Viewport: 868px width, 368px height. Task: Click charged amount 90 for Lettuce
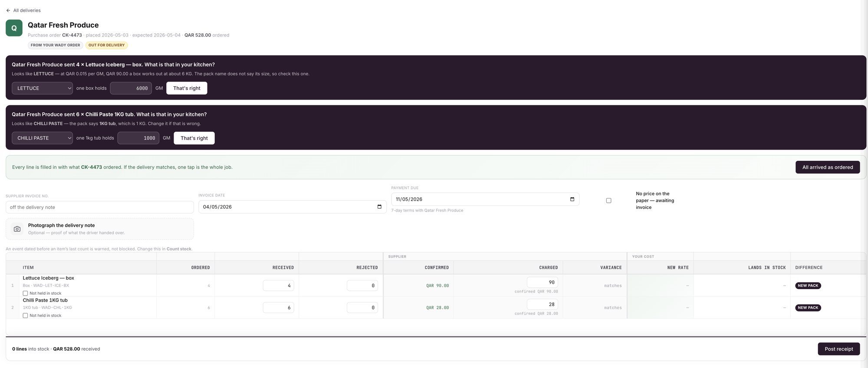[x=542, y=282]
